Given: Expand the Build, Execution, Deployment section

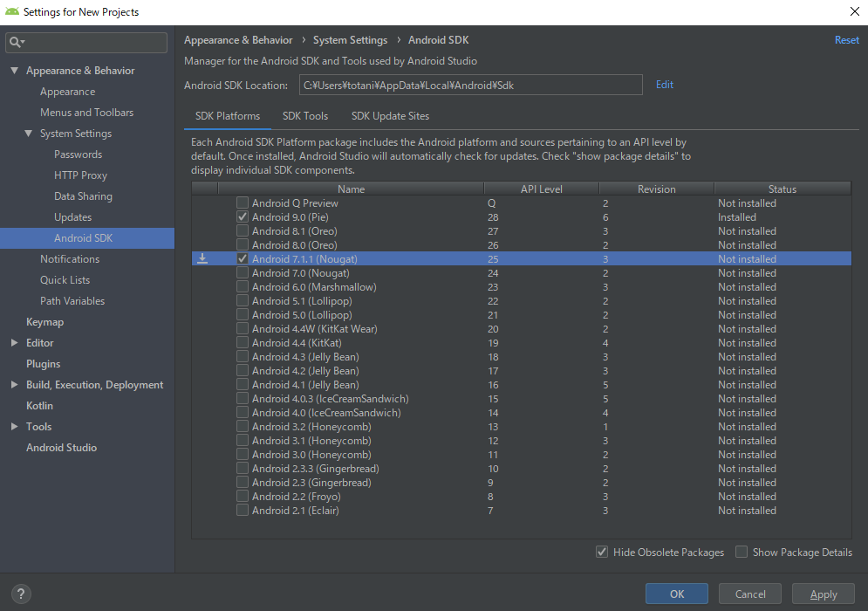Looking at the screenshot, I should point(14,384).
